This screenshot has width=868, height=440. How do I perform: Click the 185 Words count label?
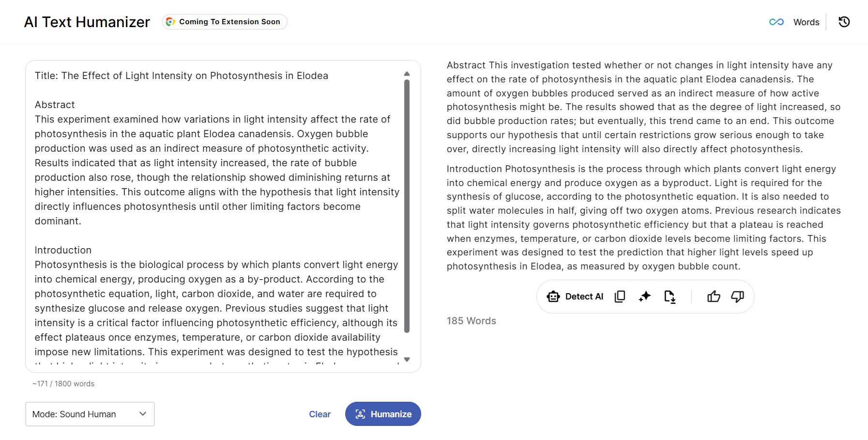pyautogui.click(x=471, y=320)
